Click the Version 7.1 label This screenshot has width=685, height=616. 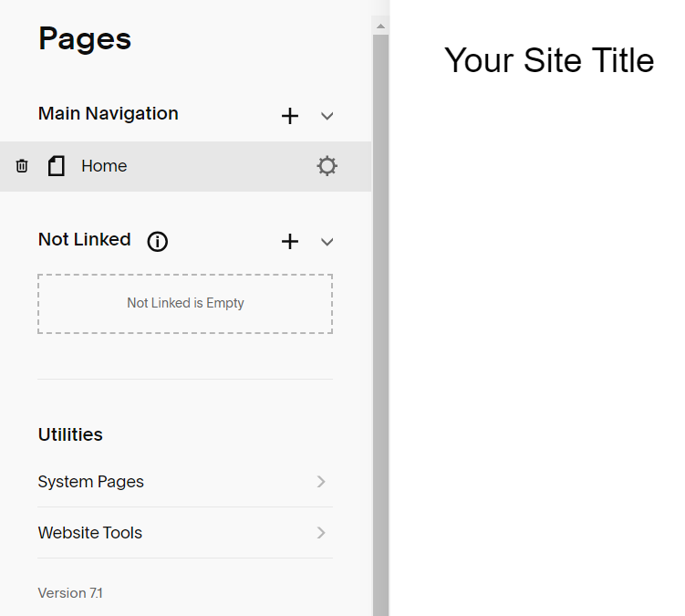coord(70,593)
